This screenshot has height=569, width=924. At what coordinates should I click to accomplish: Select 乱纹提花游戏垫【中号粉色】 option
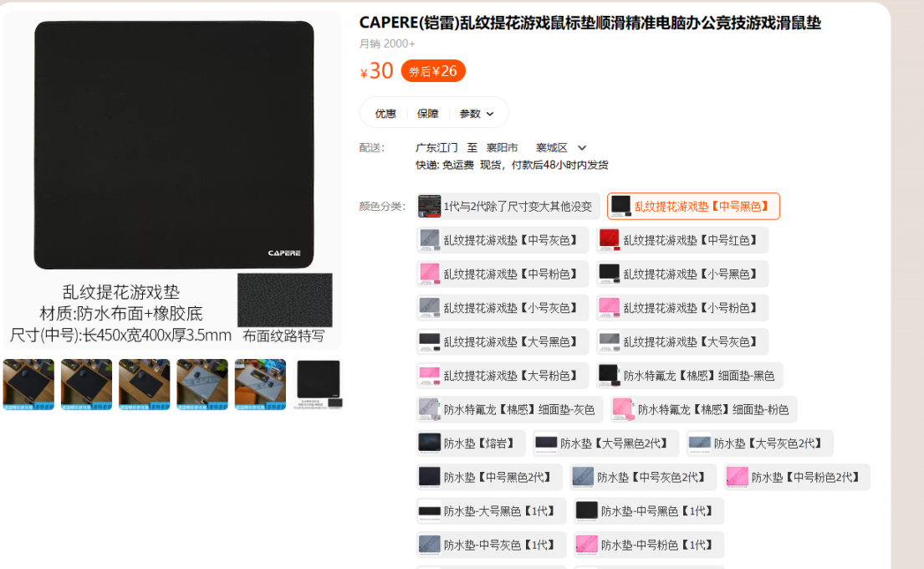502,274
